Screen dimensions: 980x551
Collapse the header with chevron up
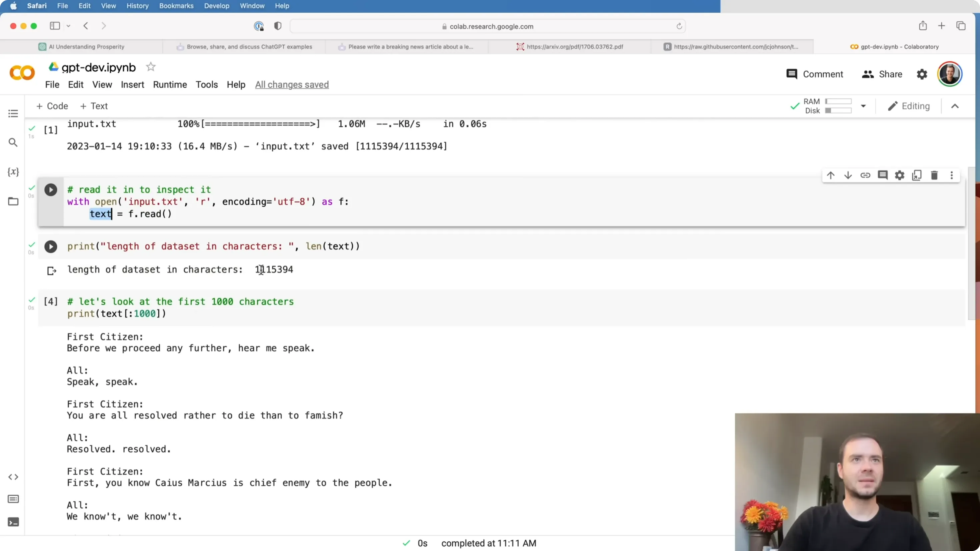point(955,106)
